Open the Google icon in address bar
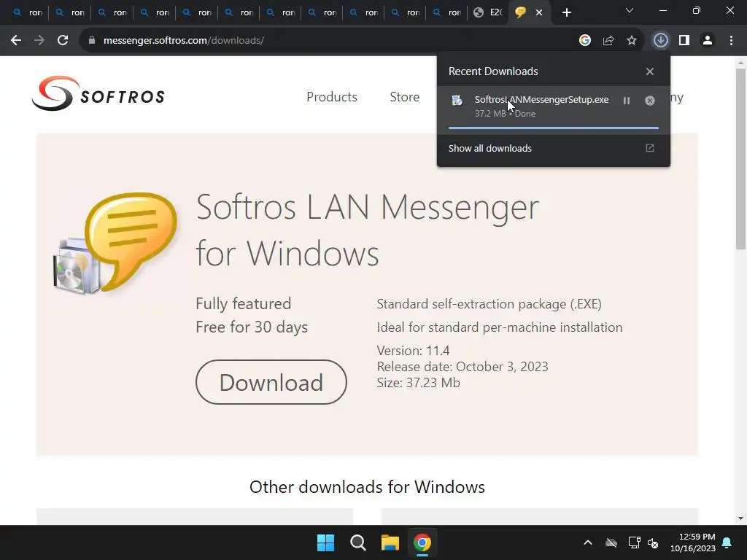The width and height of the screenshot is (747, 560). [585, 41]
